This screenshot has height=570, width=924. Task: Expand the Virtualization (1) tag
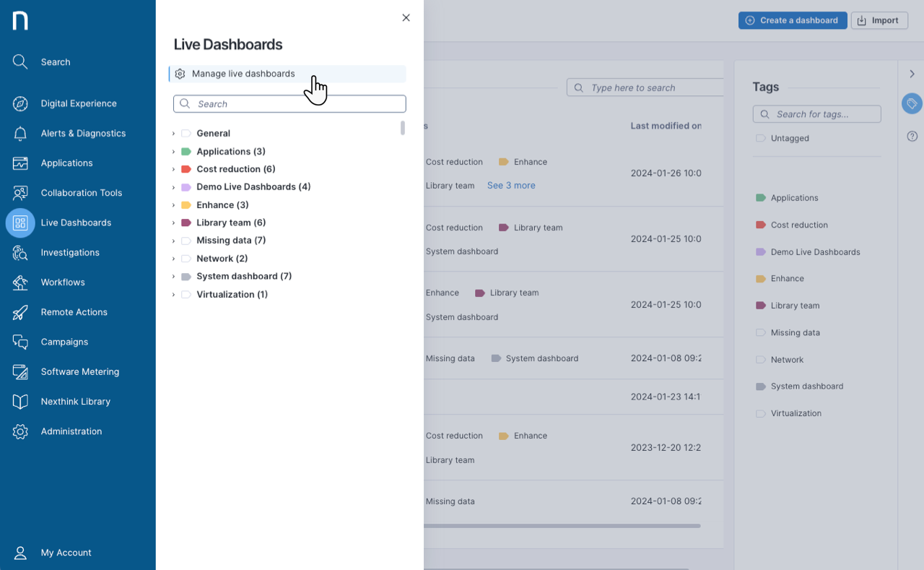[173, 295]
